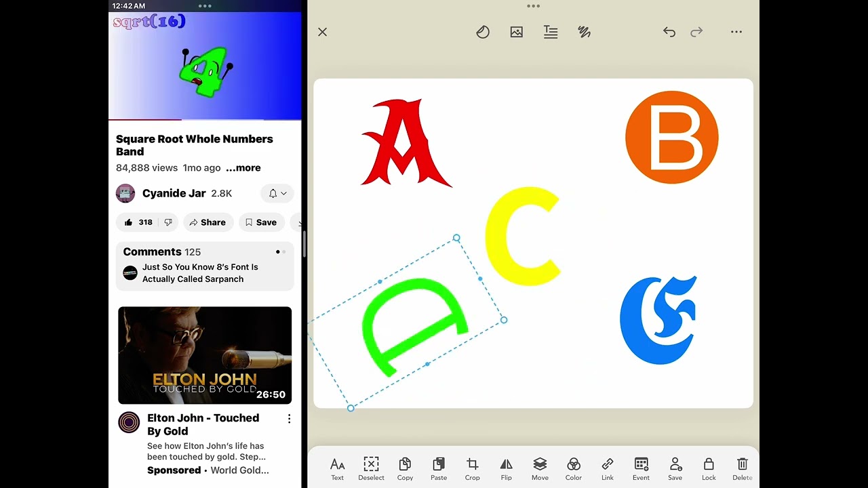The image size is (868, 488).
Task: Tap the Paste tool
Action: pos(439,469)
